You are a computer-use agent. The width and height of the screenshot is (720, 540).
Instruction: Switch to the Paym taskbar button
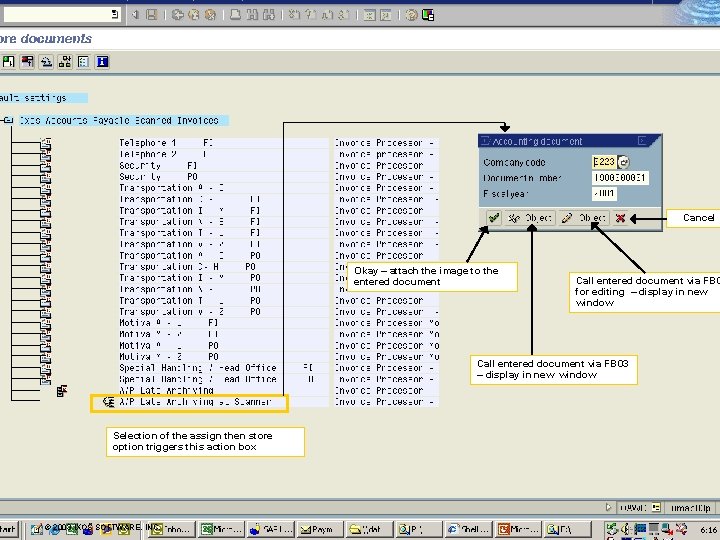[320, 529]
